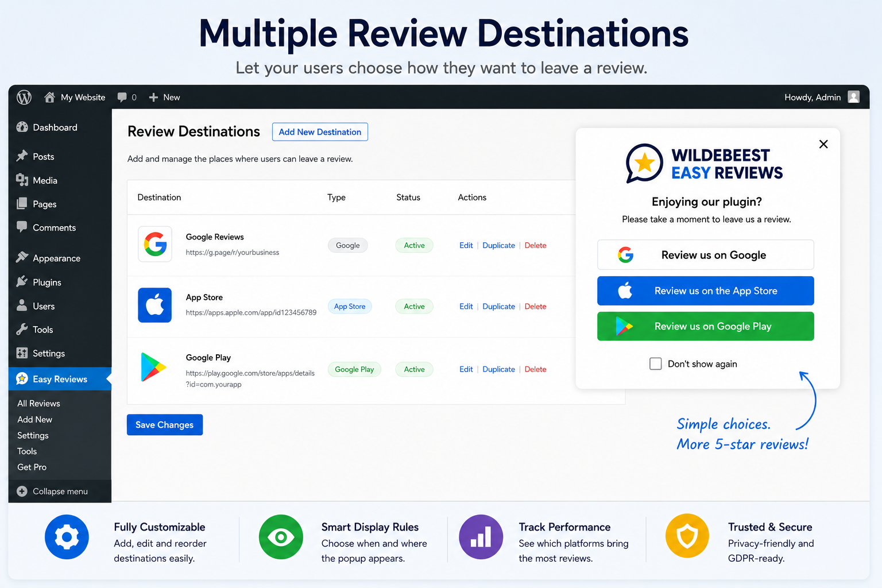
Task: Click the apps.apple.com URL text
Action: 251,313
